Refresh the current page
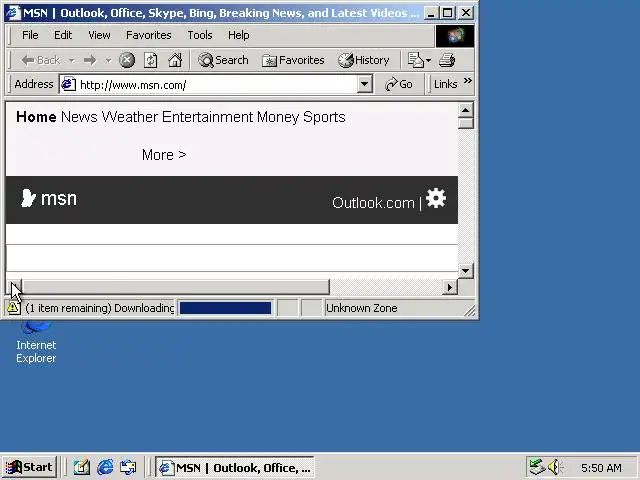The height and width of the screenshot is (480, 640). pos(151,60)
